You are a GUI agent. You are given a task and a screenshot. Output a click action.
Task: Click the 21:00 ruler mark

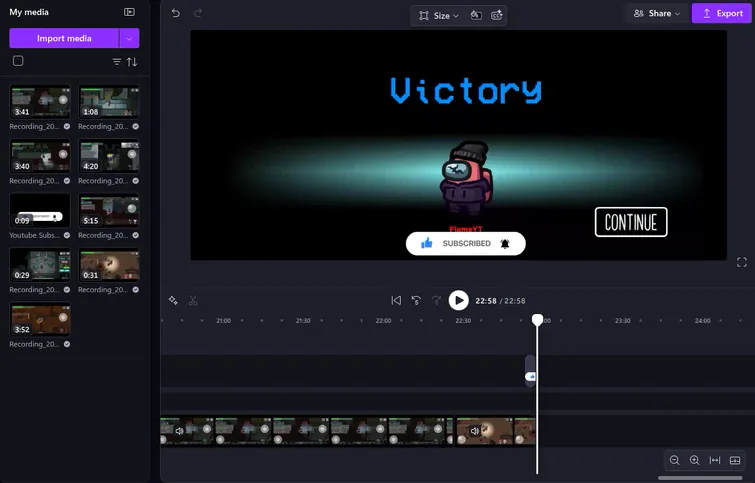point(223,321)
